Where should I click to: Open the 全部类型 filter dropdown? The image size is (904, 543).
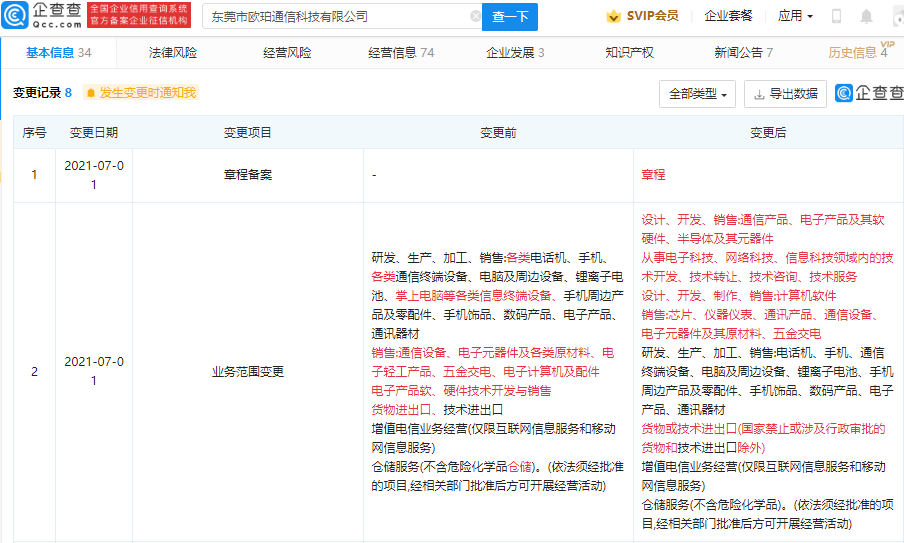click(697, 93)
